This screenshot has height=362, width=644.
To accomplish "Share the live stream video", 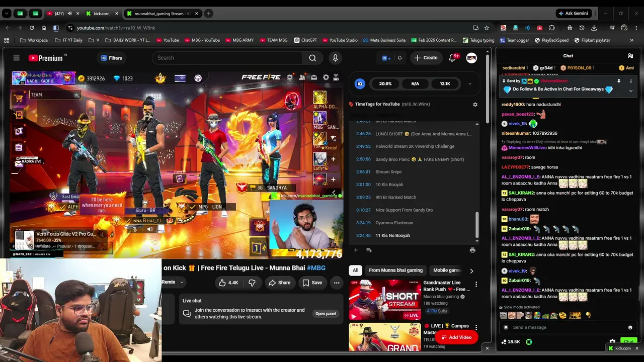I will pos(279,283).
